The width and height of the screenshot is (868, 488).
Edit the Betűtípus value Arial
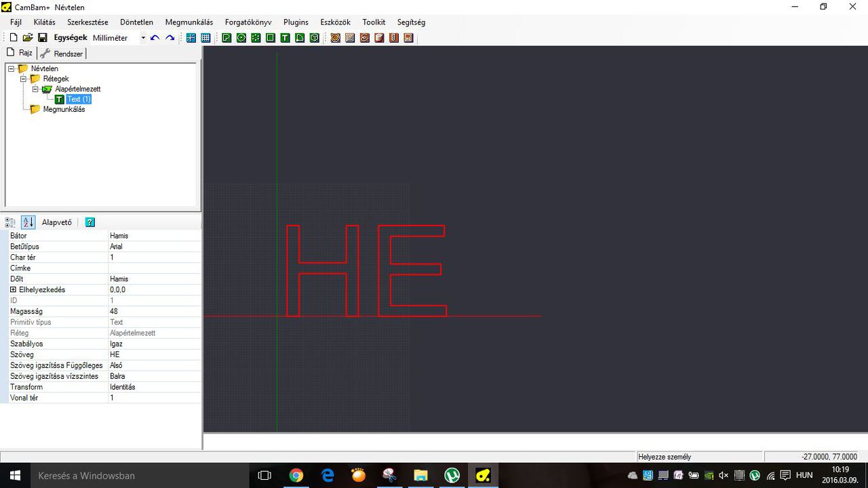point(155,247)
